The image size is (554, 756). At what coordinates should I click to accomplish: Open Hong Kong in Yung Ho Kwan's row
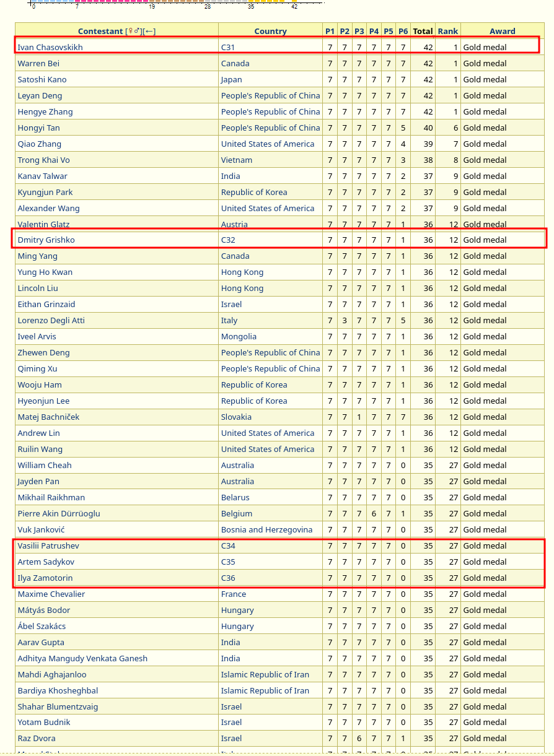click(x=242, y=272)
